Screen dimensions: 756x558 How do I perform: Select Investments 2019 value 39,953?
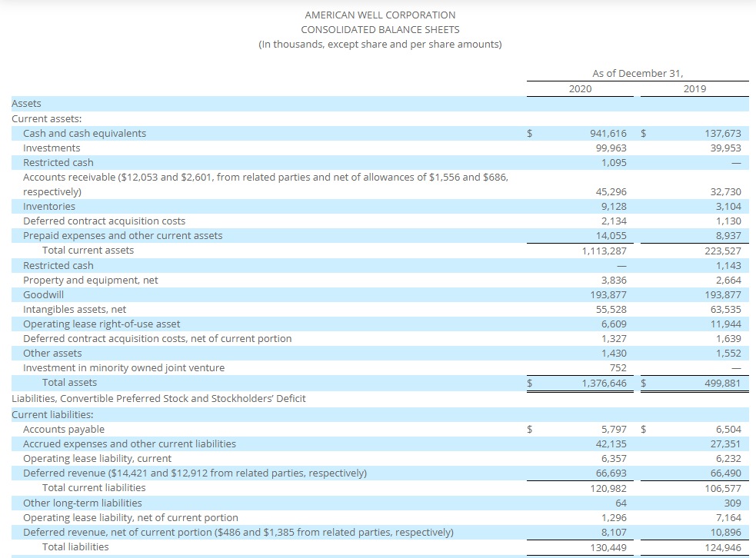[726, 148]
